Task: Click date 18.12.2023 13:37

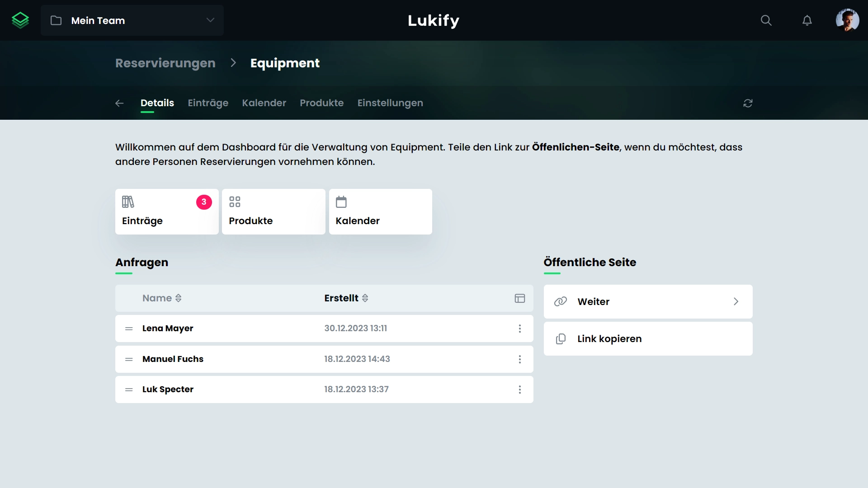Action: 356,389
